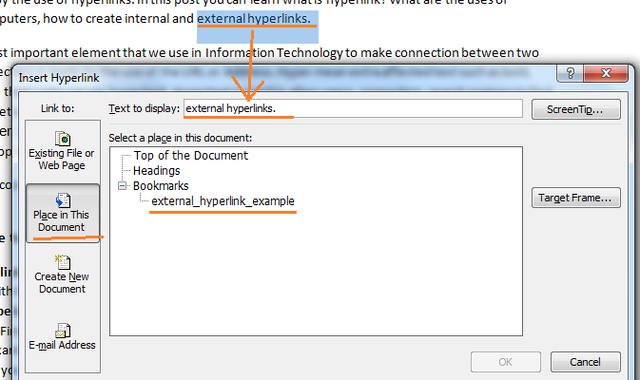Select Existing File or Web Page option
640x380 pixels.
62,151
